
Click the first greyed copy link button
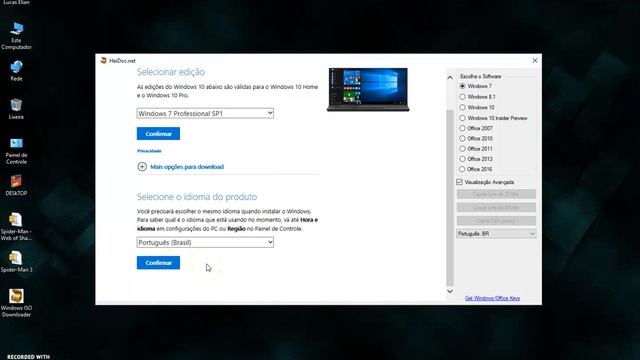(496, 194)
